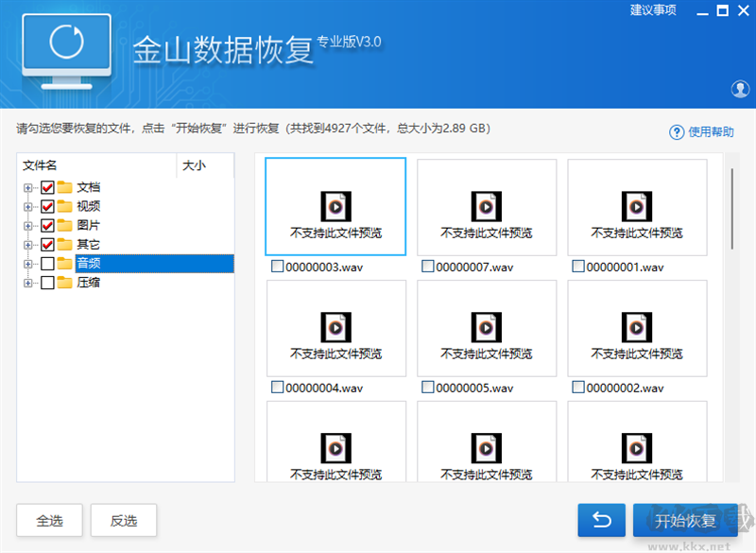The width and height of the screenshot is (756, 553).
Task: Open the user account icon in the header
Action: coord(741,89)
